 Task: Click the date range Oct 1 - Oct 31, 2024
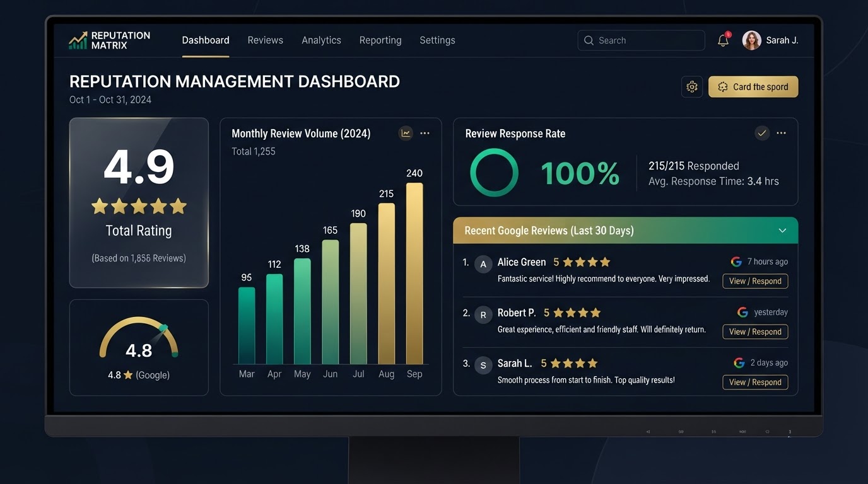tap(110, 100)
